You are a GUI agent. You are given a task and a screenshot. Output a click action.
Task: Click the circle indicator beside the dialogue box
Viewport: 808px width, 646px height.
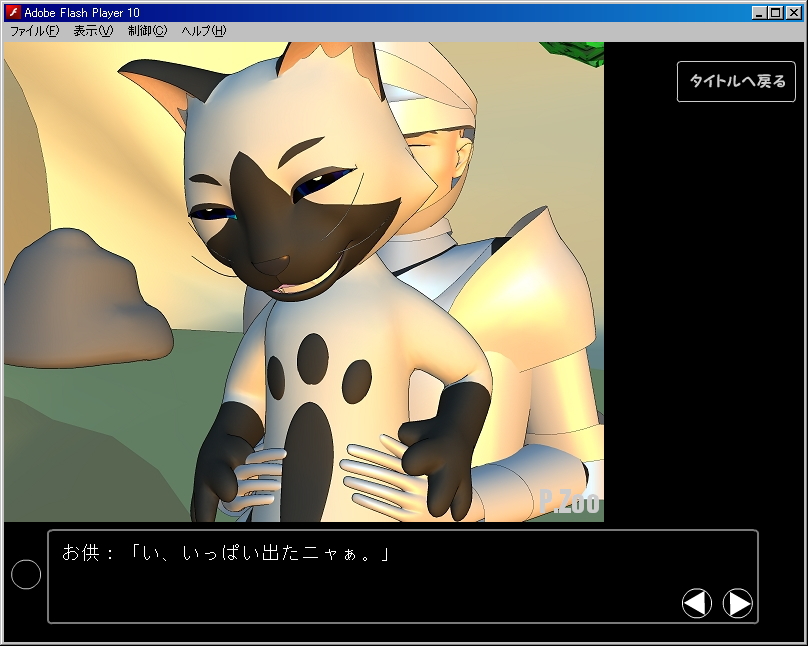point(25,575)
